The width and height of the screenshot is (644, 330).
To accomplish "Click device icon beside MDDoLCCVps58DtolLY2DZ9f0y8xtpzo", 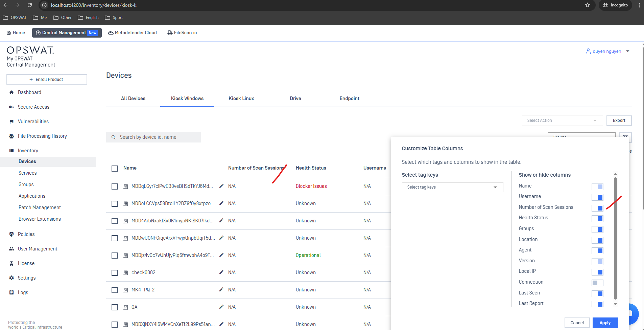I will tap(126, 204).
